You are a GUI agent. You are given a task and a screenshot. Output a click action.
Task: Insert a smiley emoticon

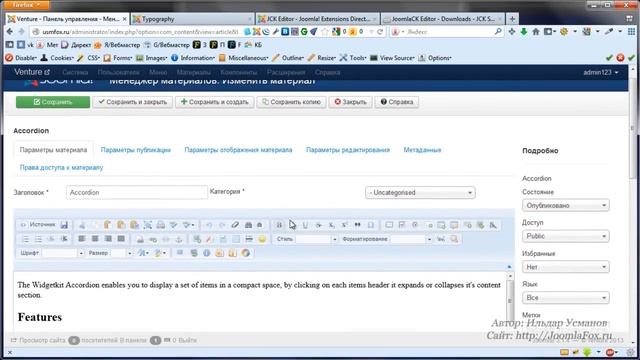[262, 239]
